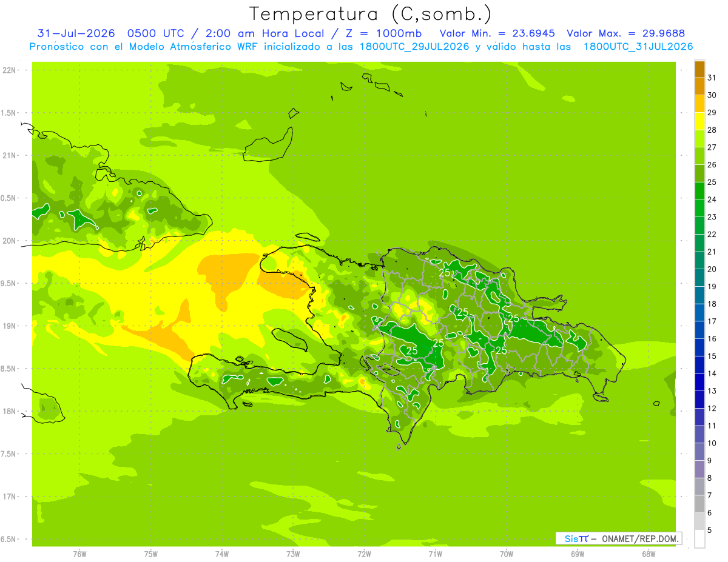Click the legend value label '22'
The height and width of the screenshot is (562, 728).
point(712,234)
